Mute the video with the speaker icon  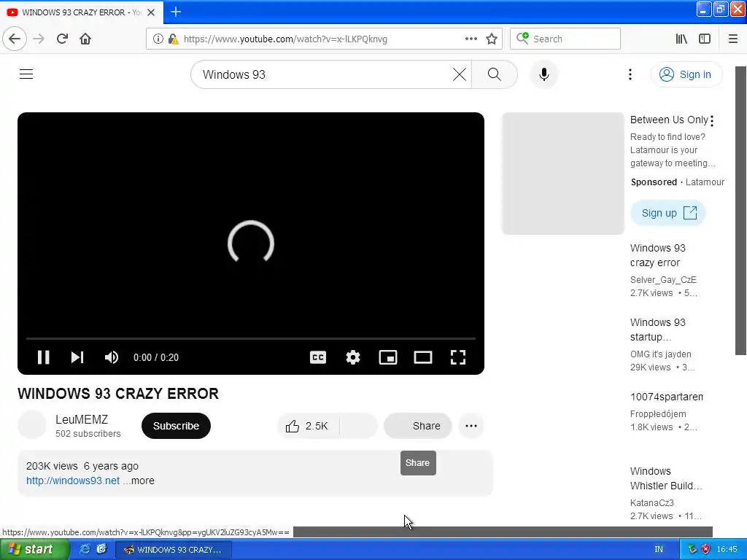tap(112, 357)
